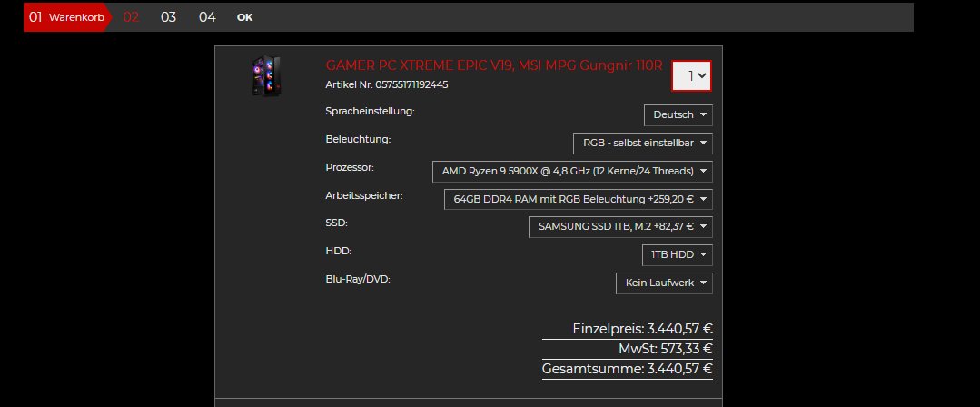Click the HDD label
This screenshot has width=980, height=407.
[339, 251]
